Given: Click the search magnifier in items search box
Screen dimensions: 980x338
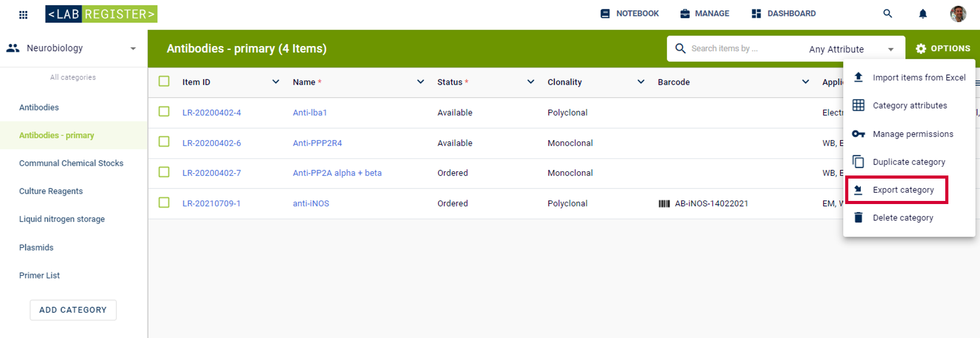Looking at the screenshot, I should [x=680, y=48].
